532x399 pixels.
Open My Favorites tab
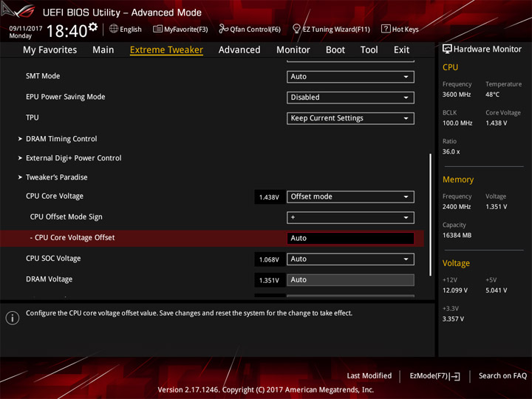(50, 50)
